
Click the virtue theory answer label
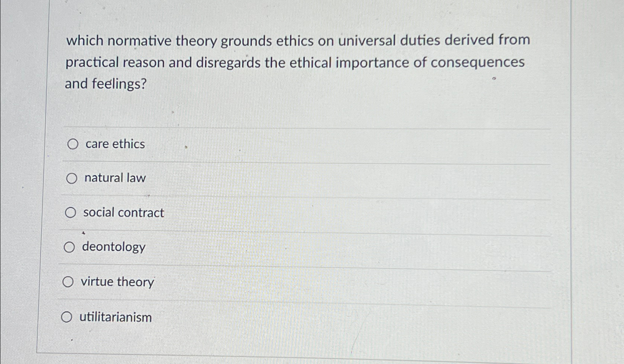[x=117, y=282]
